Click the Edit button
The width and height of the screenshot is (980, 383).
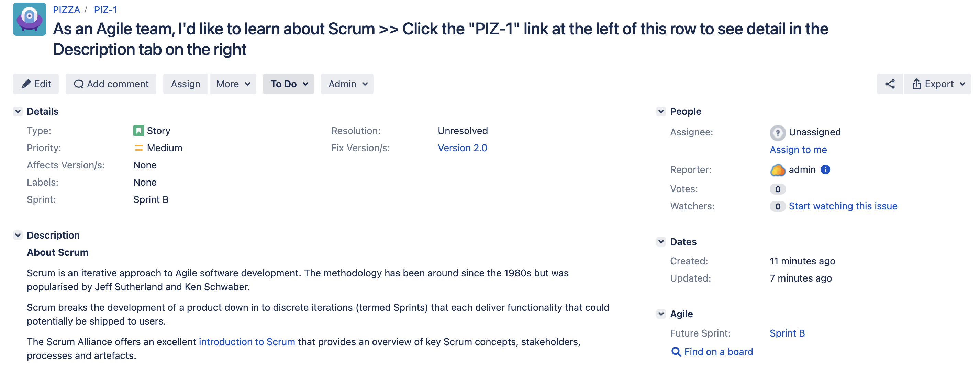pyautogui.click(x=36, y=84)
